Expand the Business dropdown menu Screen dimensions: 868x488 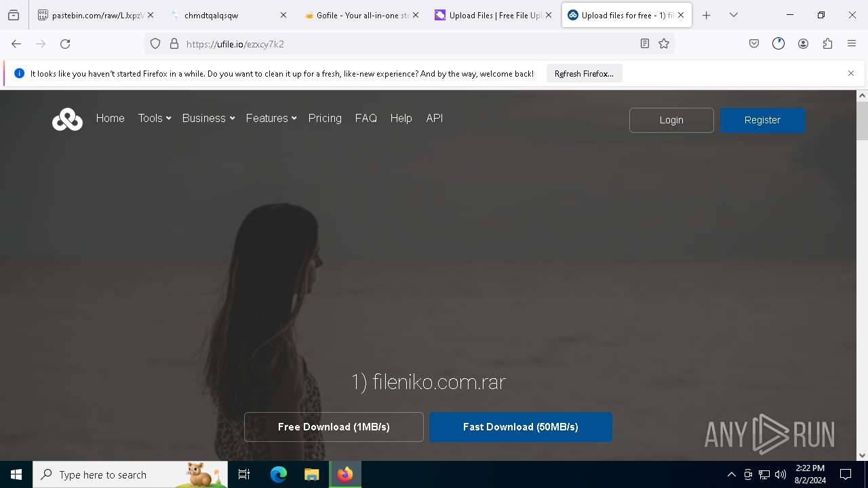208,118
